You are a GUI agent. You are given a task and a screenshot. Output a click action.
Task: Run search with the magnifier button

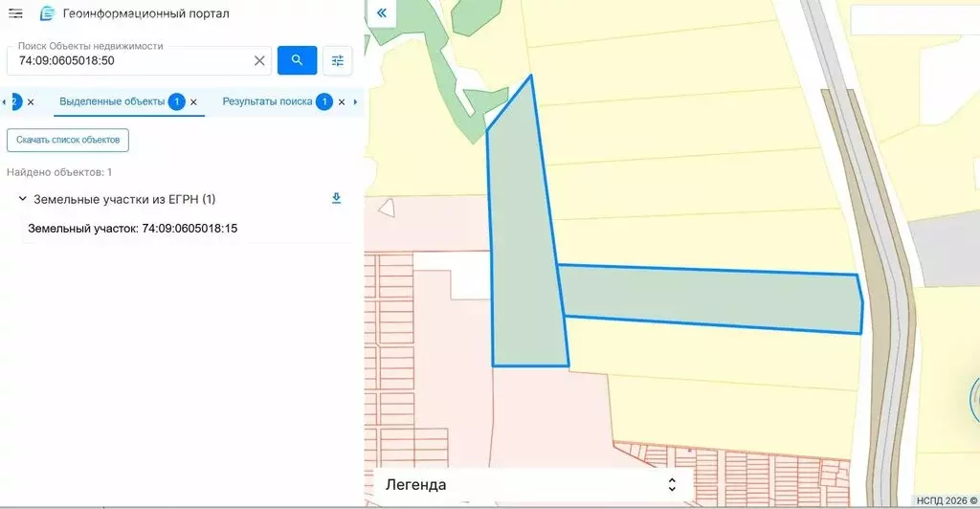pyautogui.click(x=297, y=60)
